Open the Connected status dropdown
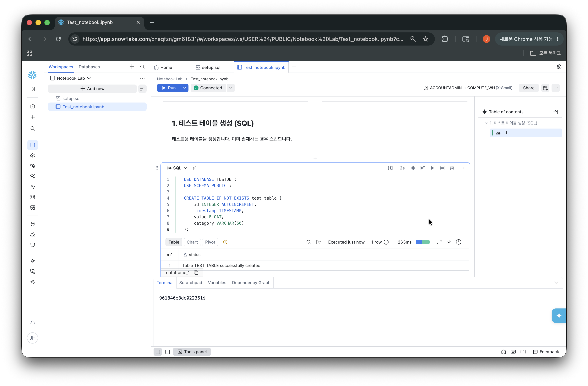Screen dimensions: 588x386 [x=231, y=88]
